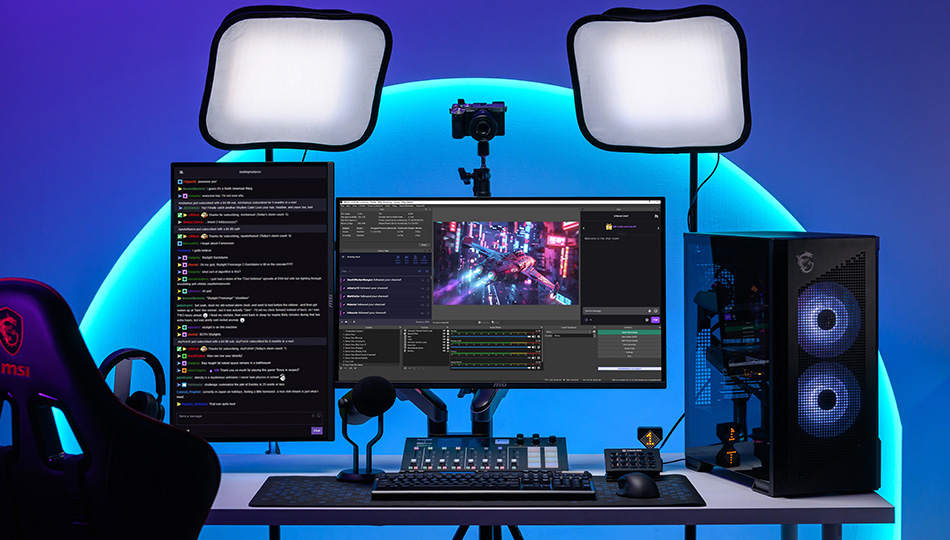Click the 'I gotta believe' chat message
Image resolution: width=950 pixels, height=540 pixels.
(202, 250)
